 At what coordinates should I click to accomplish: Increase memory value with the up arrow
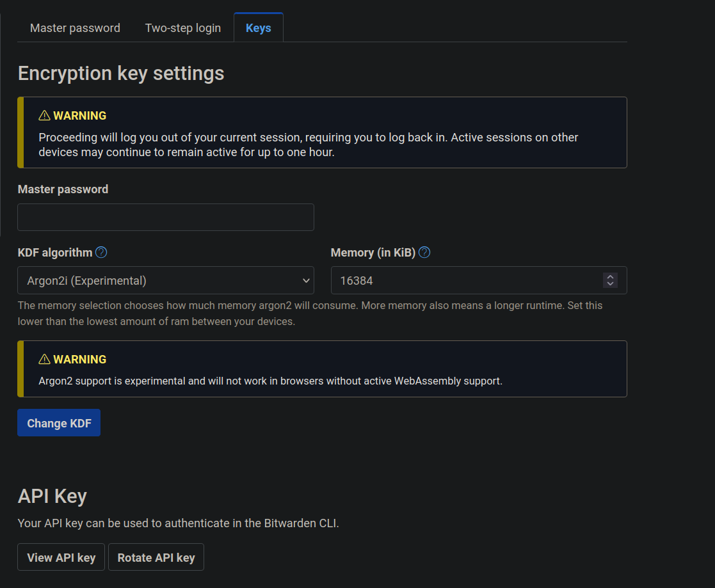pos(610,277)
